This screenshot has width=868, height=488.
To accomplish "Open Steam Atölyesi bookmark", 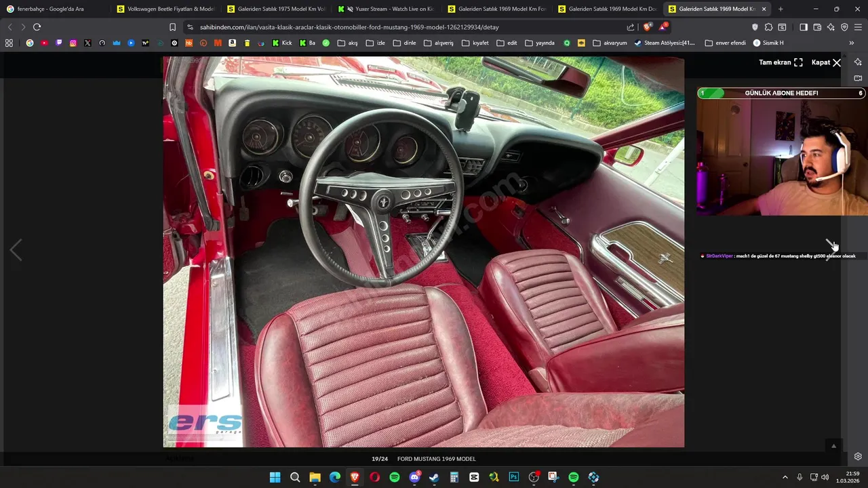I will pyautogui.click(x=665, y=43).
